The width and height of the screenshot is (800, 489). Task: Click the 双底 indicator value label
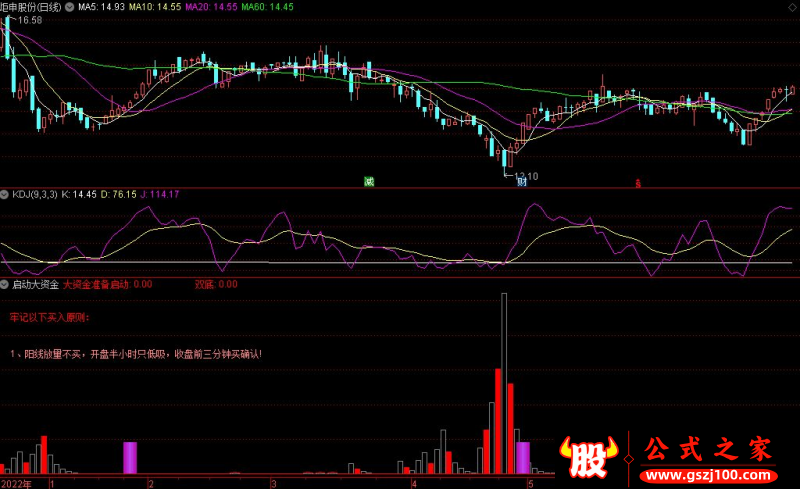click(215, 284)
